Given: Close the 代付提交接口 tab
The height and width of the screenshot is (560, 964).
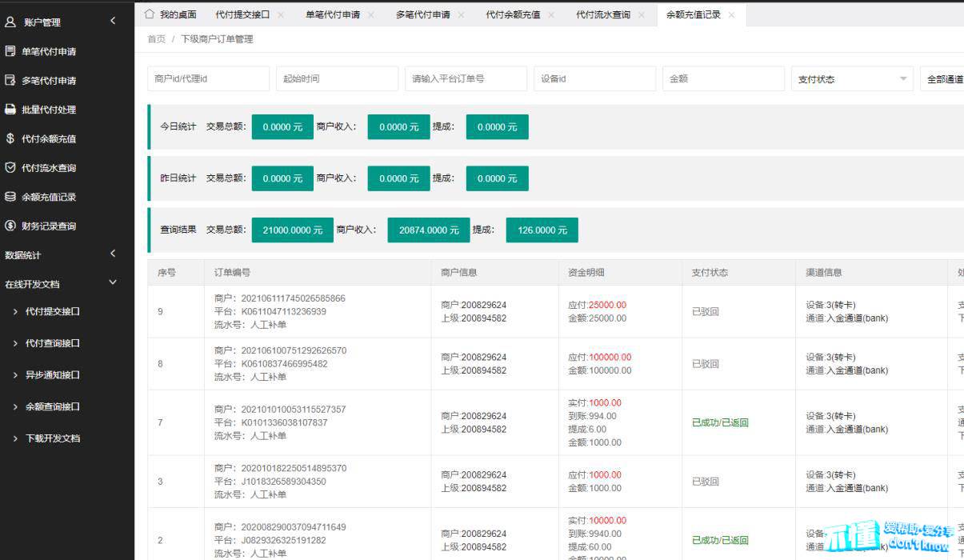Looking at the screenshot, I should pyautogui.click(x=281, y=14).
